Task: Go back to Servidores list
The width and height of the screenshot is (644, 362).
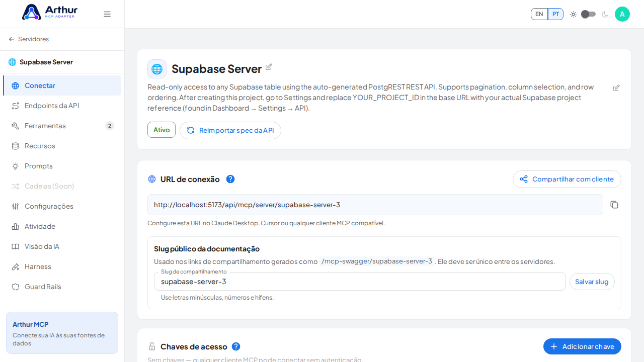Action: [29, 39]
